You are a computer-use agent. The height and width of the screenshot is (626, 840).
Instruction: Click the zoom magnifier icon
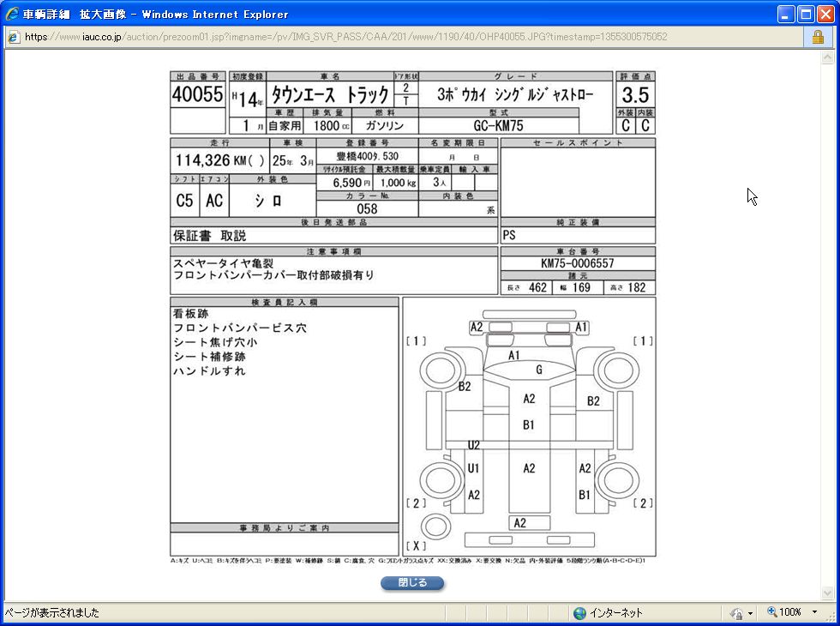pos(771,612)
